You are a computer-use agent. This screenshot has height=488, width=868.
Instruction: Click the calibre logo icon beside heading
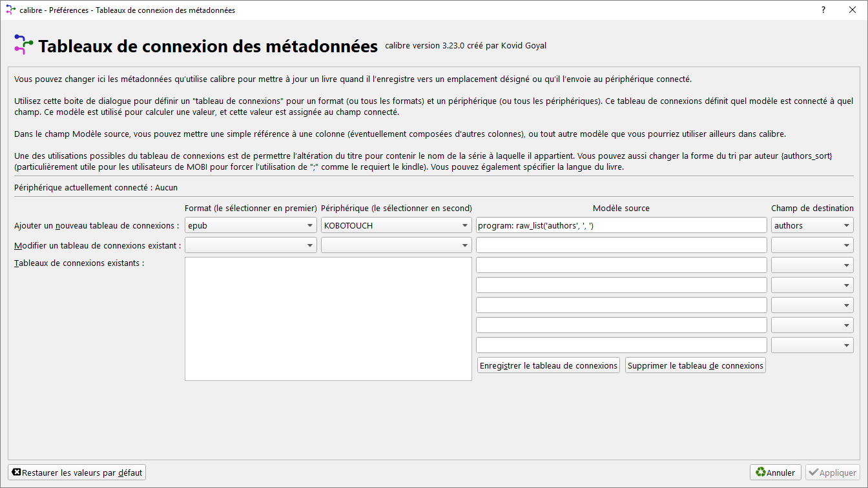23,45
